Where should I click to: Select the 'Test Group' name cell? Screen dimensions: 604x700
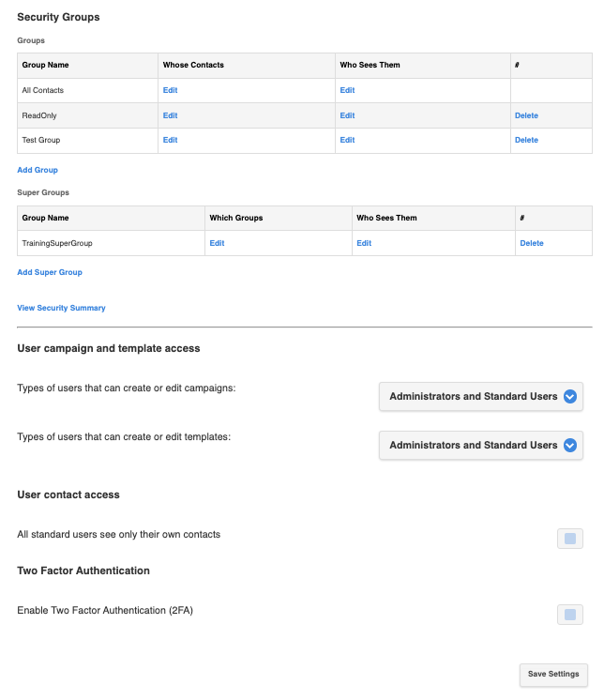[87, 141]
